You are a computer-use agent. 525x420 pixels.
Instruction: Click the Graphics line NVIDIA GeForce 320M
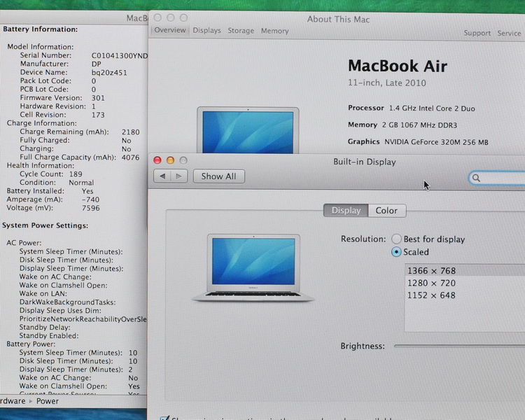pyautogui.click(x=418, y=141)
